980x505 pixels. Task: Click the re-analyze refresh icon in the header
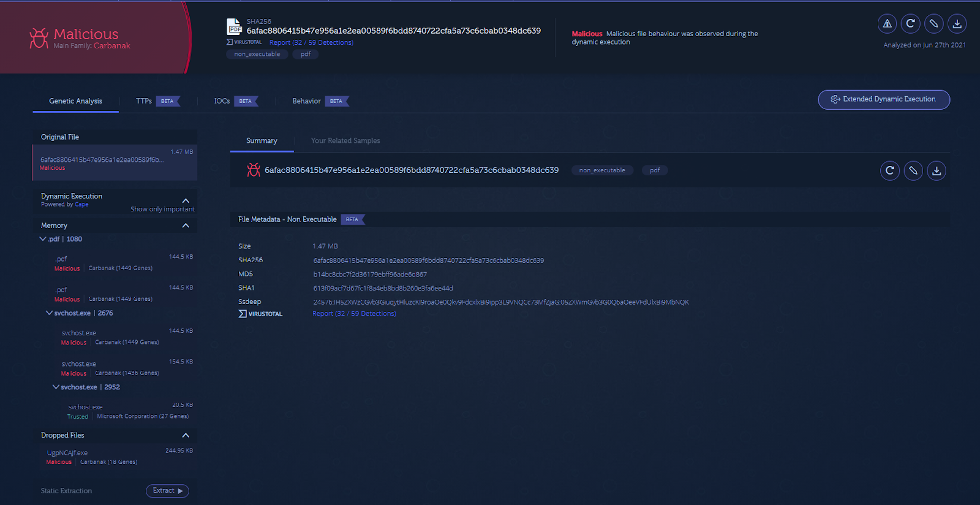click(x=910, y=24)
